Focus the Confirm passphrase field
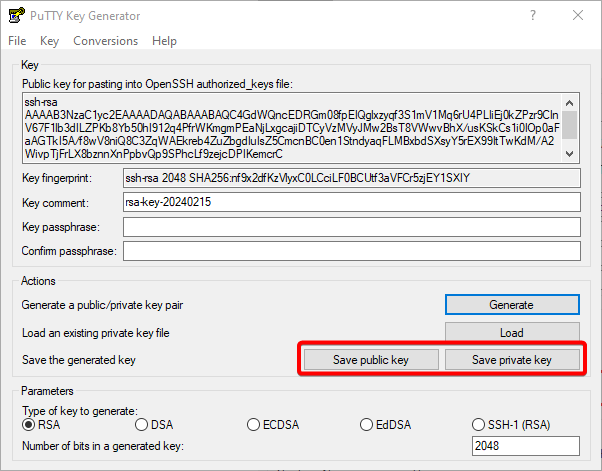 click(x=352, y=251)
